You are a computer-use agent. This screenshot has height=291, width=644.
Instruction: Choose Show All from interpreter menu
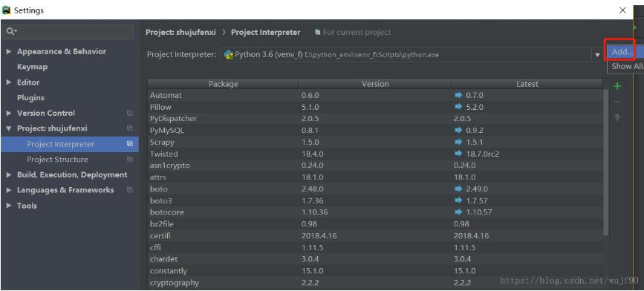[626, 67]
